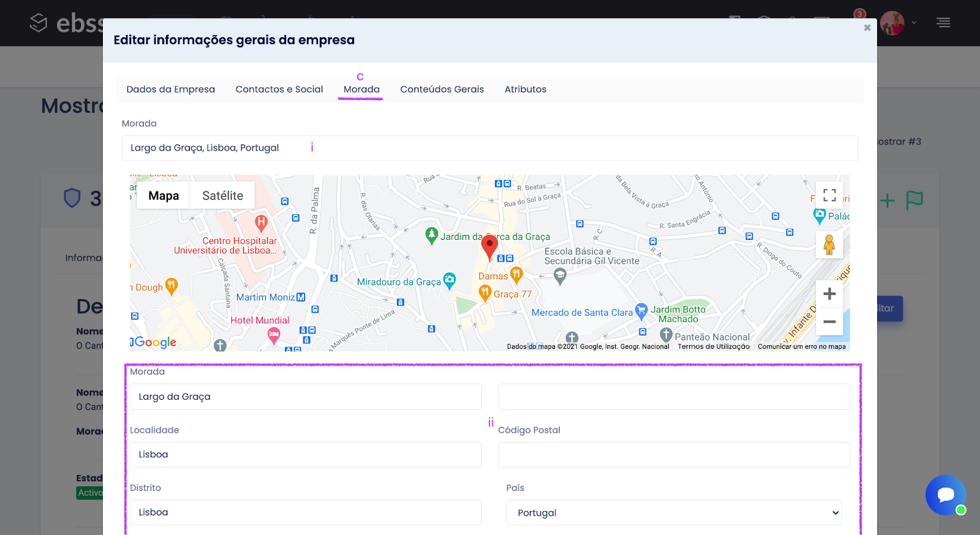This screenshot has width=980, height=535.
Task: Open Conteúdos Gerais tab
Action: [x=442, y=89]
